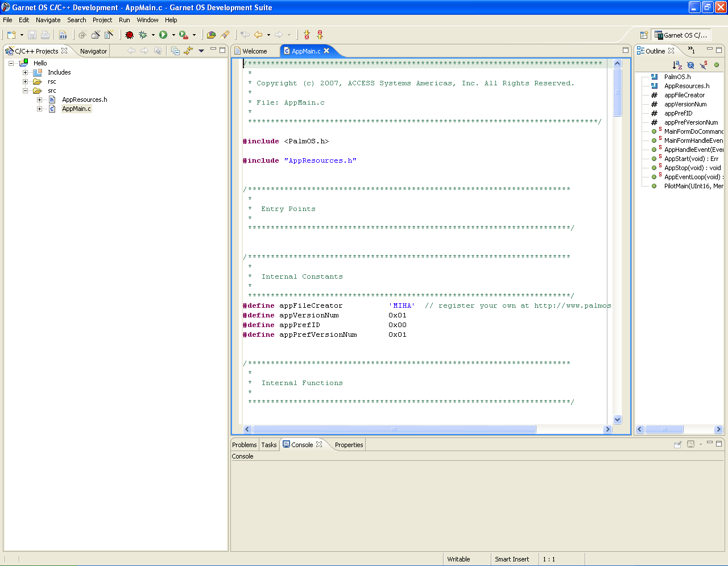Click the binary 010 build toolbar icon
Image resolution: width=728 pixels, height=566 pixels.
[x=63, y=35]
